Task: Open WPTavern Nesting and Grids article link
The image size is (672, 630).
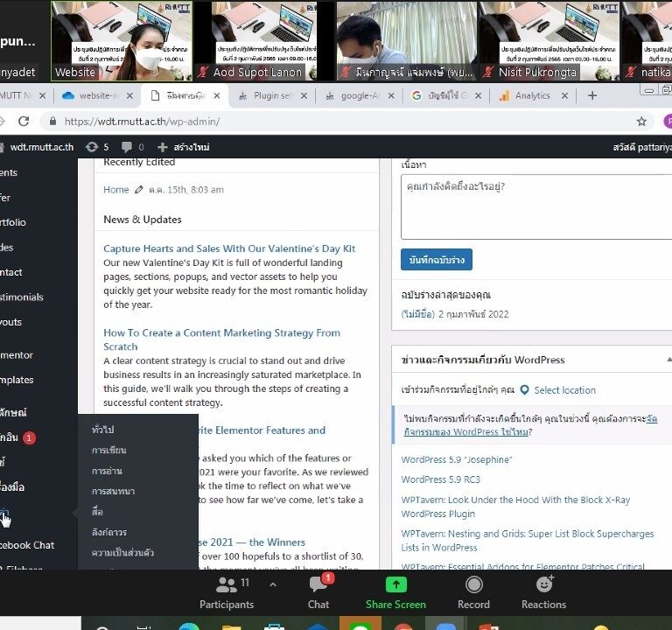Action: point(527,541)
